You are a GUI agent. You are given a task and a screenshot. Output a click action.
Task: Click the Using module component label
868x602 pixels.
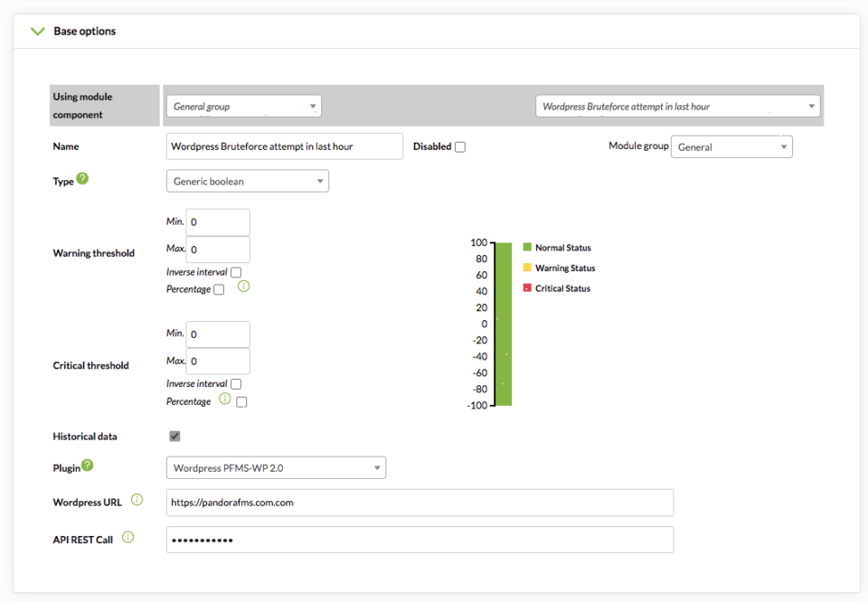click(x=82, y=106)
